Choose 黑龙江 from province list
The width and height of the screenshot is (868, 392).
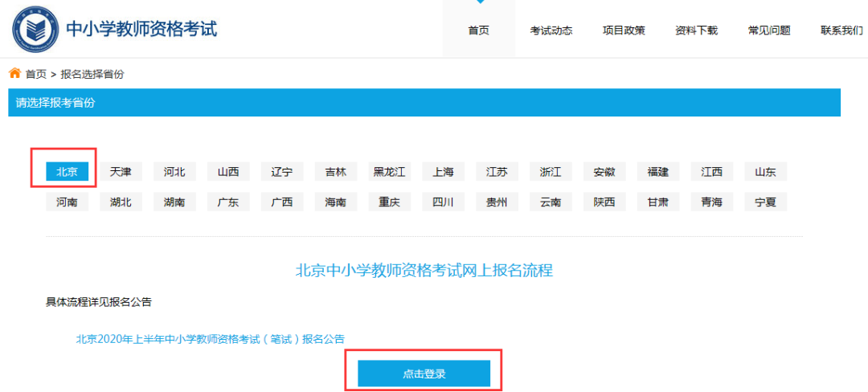390,171
